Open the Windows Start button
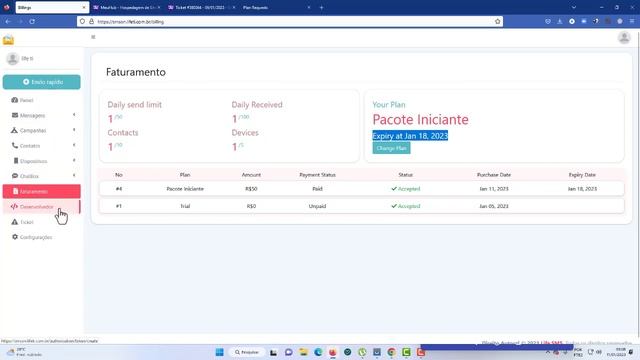Viewport: 640px width, 360px height. click(220, 352)
